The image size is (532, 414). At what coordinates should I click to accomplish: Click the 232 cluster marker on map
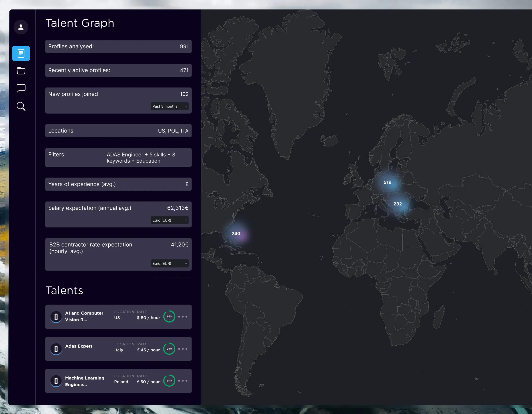click(398, 204)
